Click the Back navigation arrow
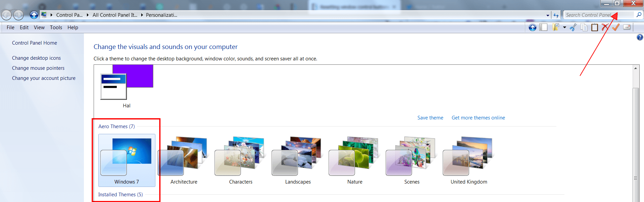644x202 pixels. [x=6, y=15]
